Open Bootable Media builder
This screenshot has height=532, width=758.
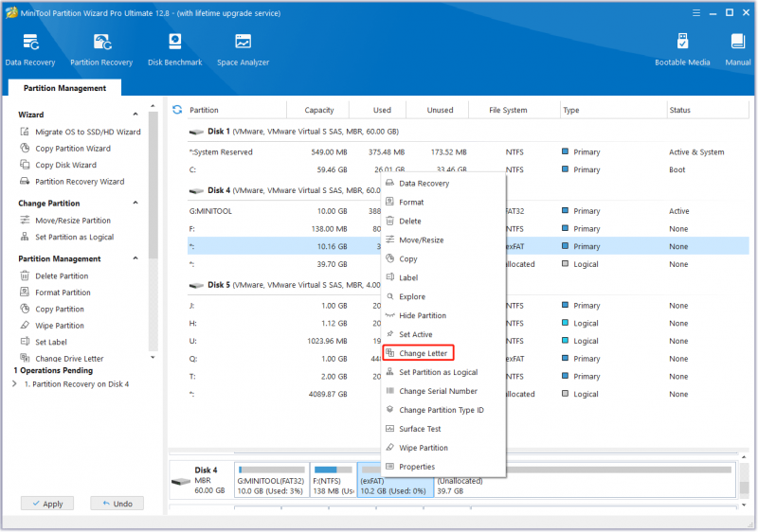click(682, 49)
